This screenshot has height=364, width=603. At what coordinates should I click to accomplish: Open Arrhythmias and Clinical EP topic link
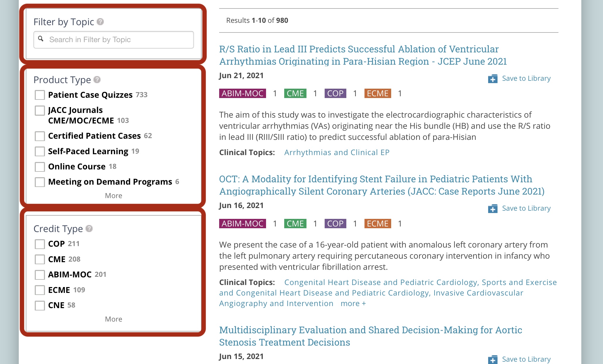(337, 152)
